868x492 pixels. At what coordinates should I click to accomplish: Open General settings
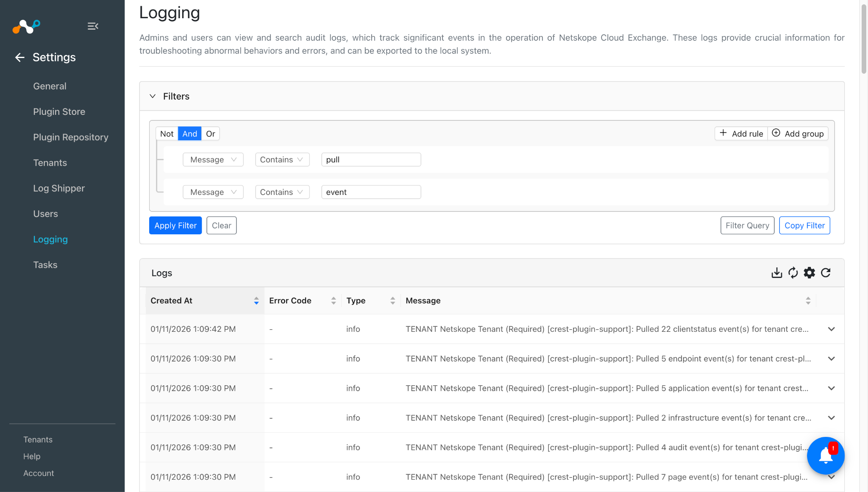click(50, 86)
